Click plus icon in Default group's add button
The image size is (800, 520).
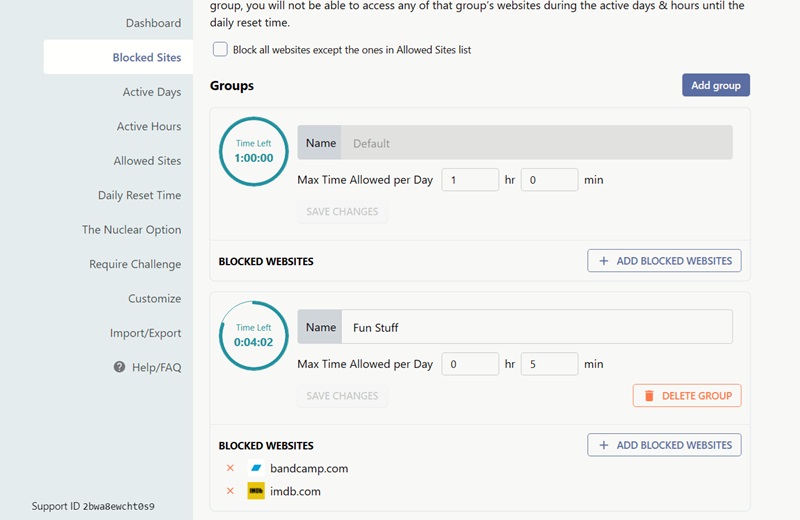(x=604, y=261)
